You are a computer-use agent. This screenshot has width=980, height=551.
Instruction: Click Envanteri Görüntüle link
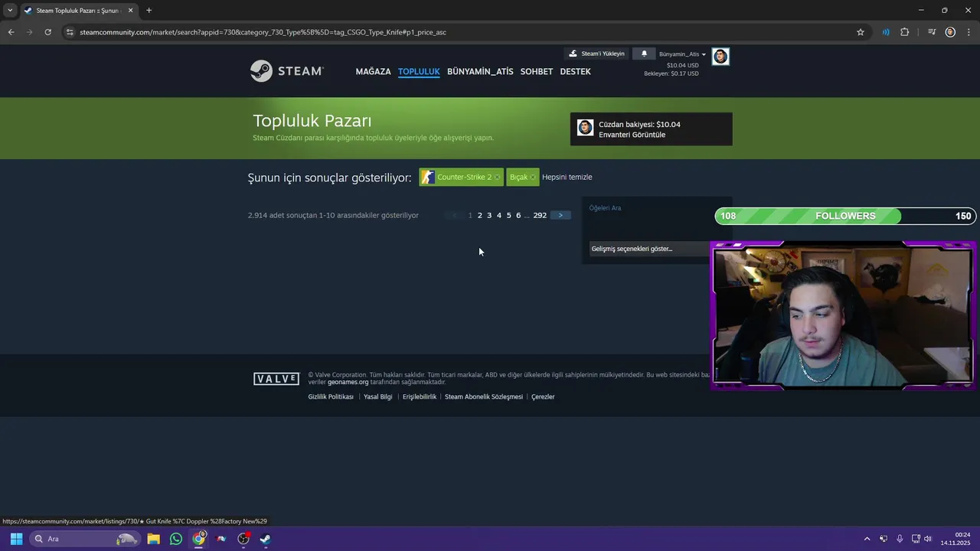pos(632,135)
